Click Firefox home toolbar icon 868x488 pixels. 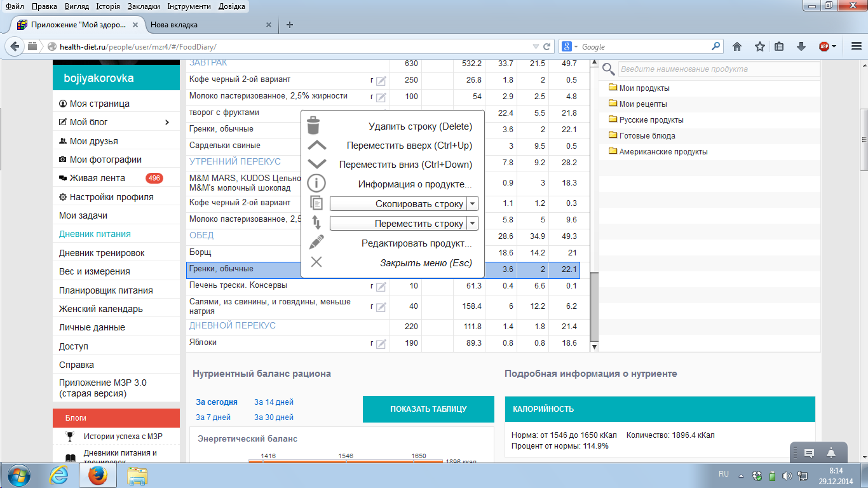coord(737,46)
